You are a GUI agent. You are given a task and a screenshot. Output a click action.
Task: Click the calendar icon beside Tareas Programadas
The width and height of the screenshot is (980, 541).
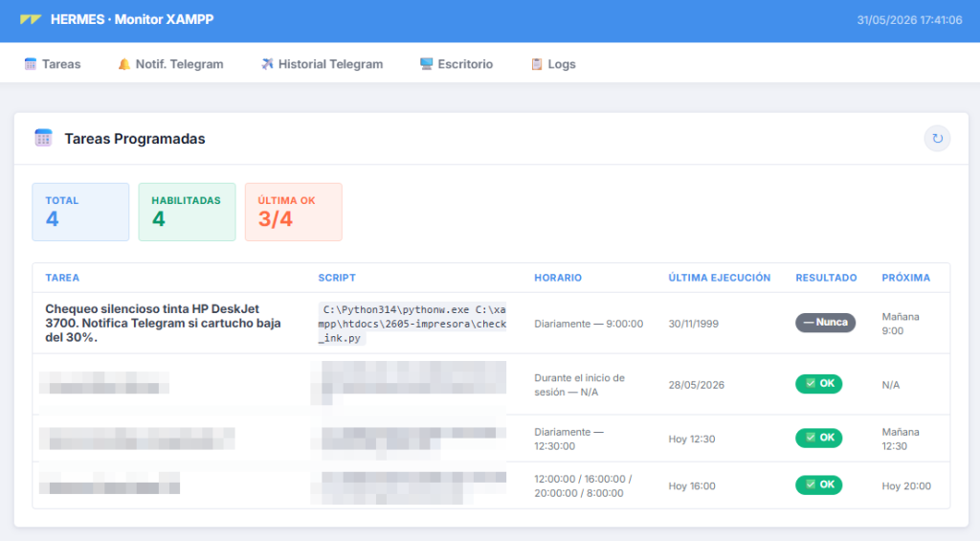[43, 138]
